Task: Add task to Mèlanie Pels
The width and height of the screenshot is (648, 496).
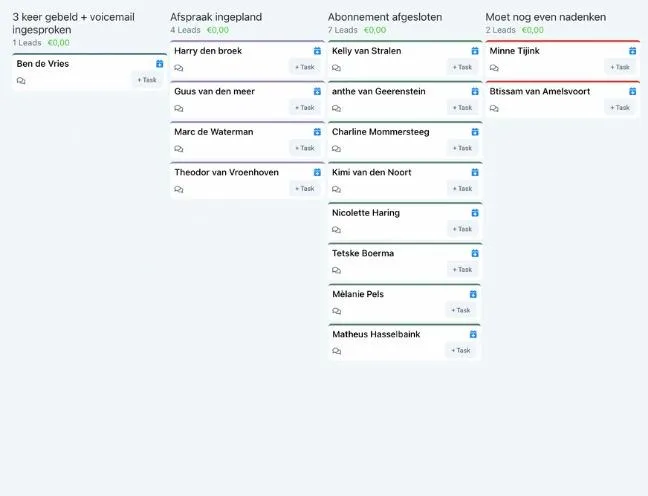Action: 461,310
